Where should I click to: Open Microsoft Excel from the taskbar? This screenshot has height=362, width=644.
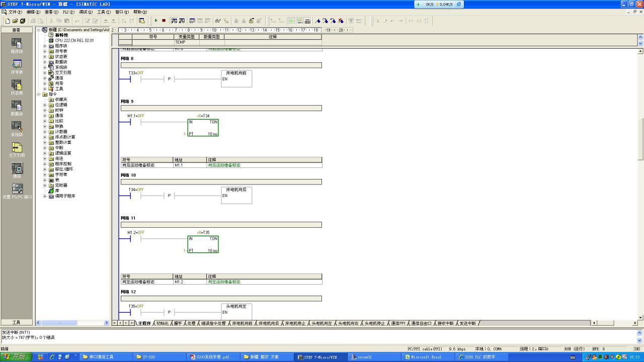(x=426, y=357)
